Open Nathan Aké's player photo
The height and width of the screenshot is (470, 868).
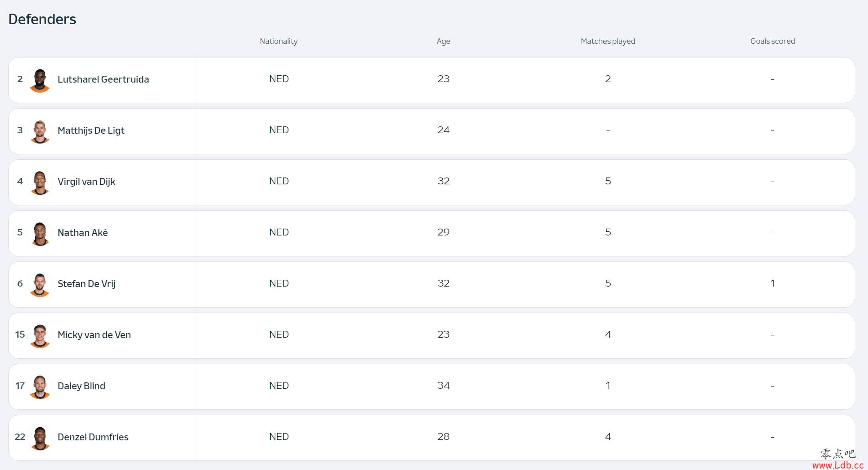coord(40,233)
